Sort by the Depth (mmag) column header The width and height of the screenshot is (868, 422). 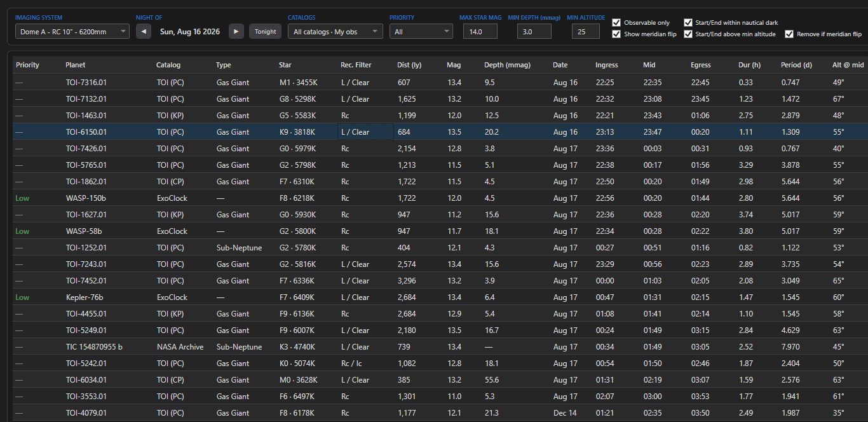coord(507,65)
